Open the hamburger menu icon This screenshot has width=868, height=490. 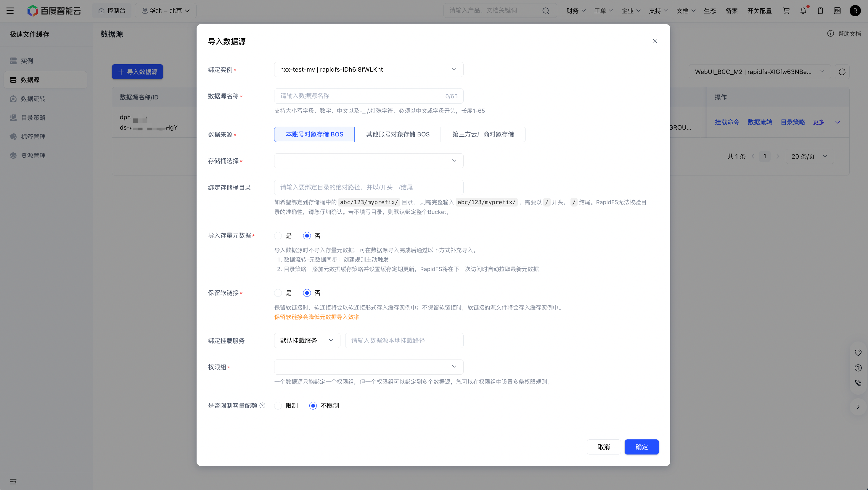click(10, 11)
